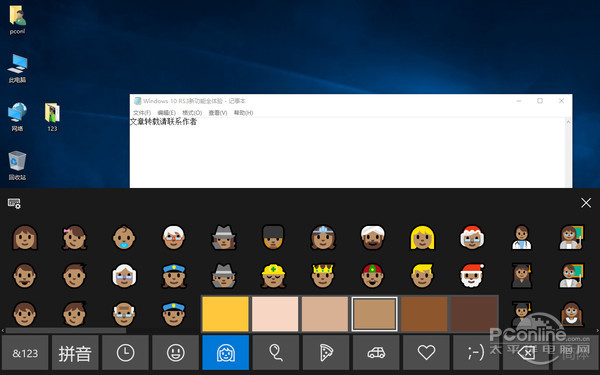600x375 pixels.
Task: Open the 格式(O) menu in Notepad
Action: [x=192, y=113]
